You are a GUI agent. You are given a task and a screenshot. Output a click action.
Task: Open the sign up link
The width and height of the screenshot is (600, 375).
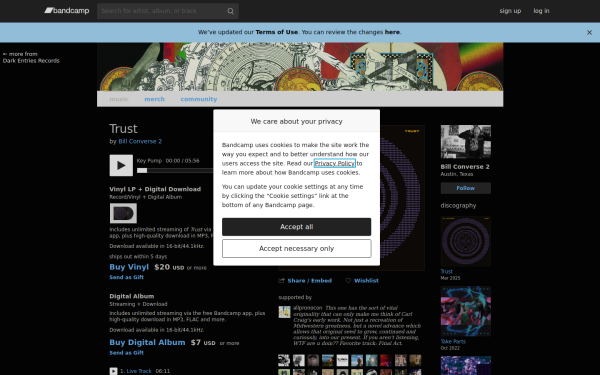pos(510,11)
